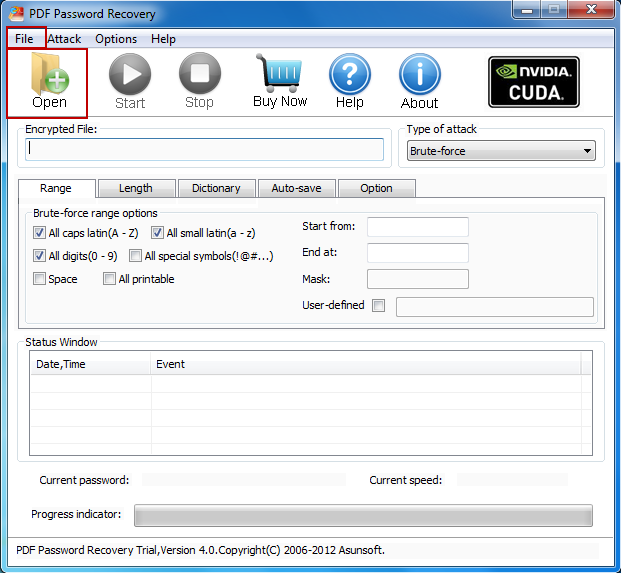This screenshot has height=573, width=621.
Task: Open the Attack menu
Action: click(64, 39)
